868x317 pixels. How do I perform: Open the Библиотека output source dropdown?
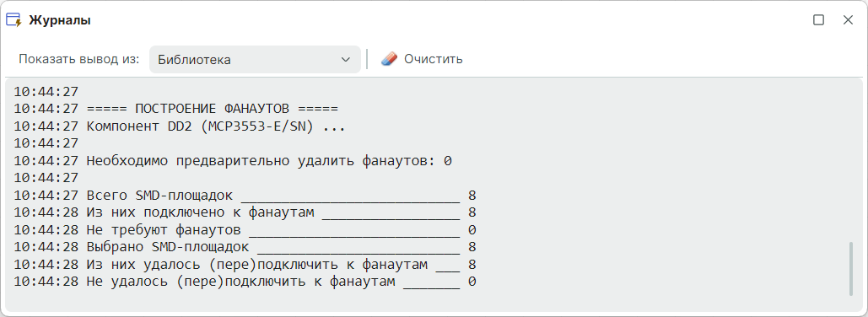255,59
